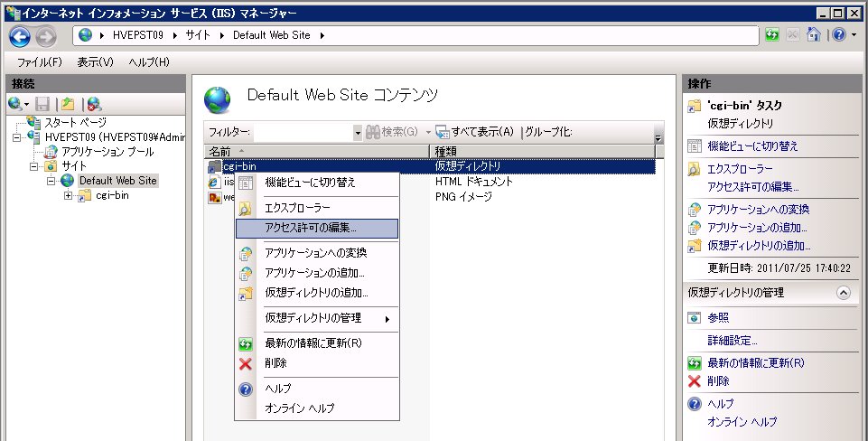Screen dimensions: 868x441
Task: Click the binoculars 検索(G) icon
Action: pos(372,132)
